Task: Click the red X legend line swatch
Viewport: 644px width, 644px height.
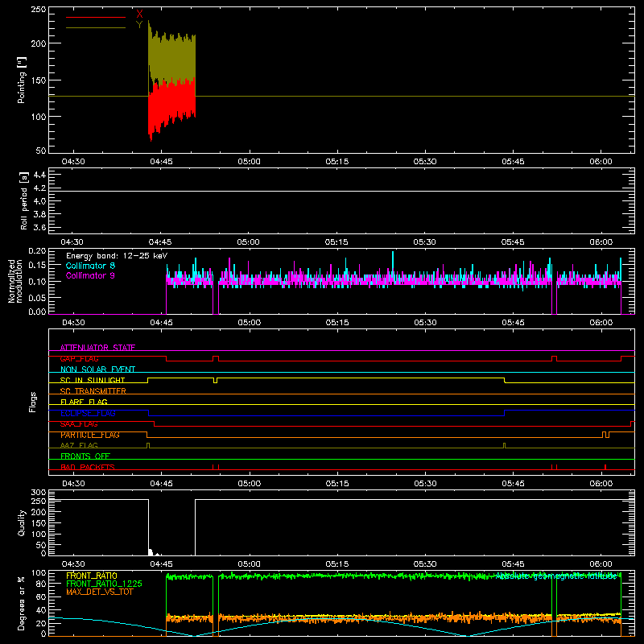Action: coord(96,17)
